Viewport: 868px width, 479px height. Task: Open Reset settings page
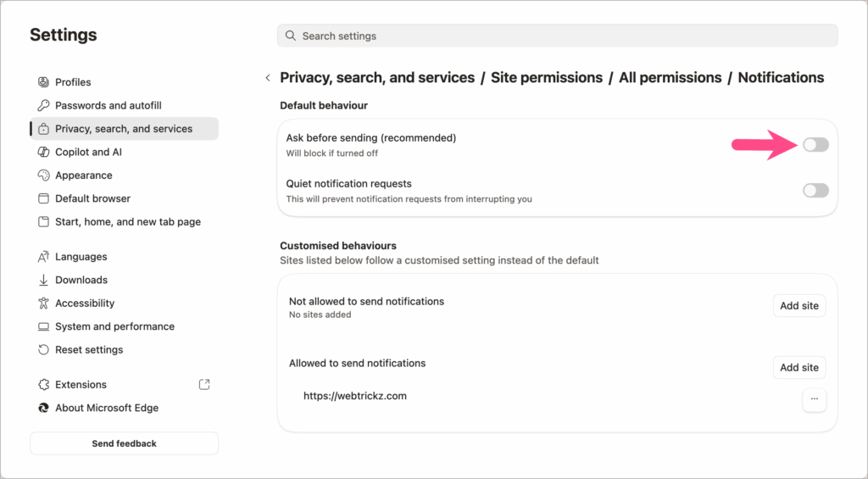(x=125, y=349)
